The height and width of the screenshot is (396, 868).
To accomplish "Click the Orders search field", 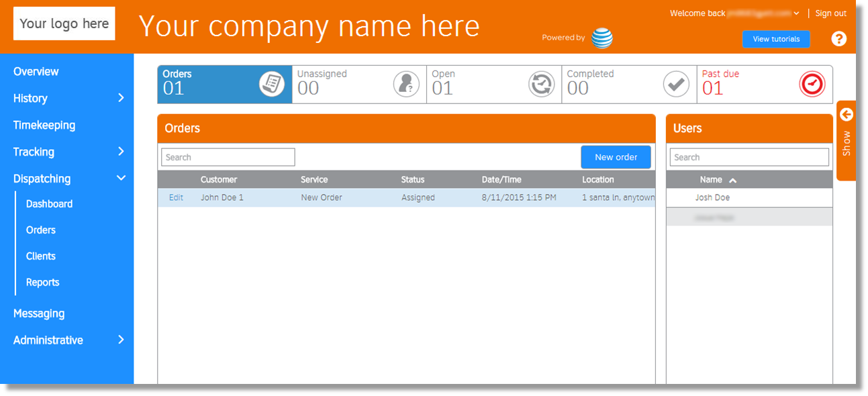I will pyautogui.click(x=228, y=156).
